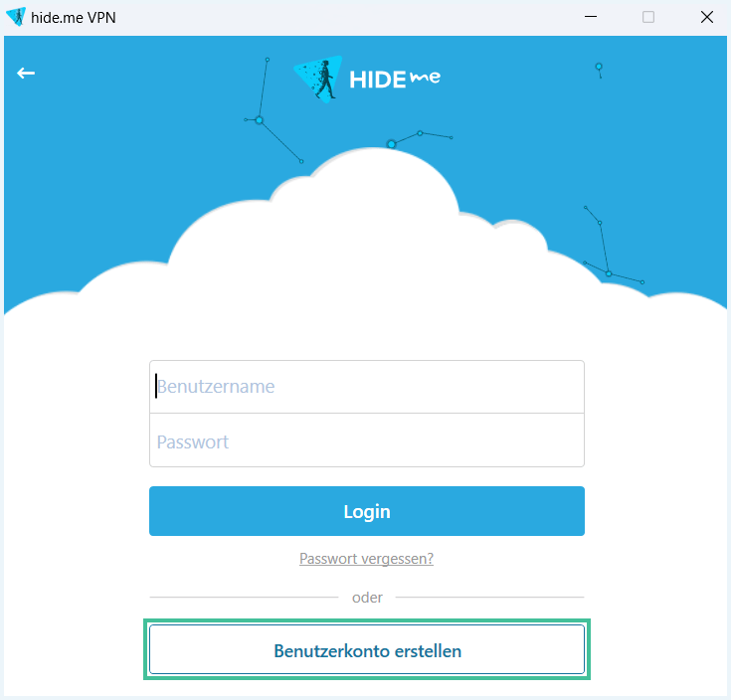731x700 pixels.
Task: Focus the Benutzername input field
Action: pyautogui.click(x=367, y=387)
